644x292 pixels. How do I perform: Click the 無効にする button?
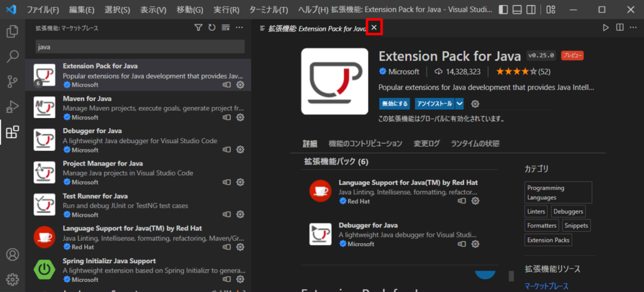[x=394, y=104]
